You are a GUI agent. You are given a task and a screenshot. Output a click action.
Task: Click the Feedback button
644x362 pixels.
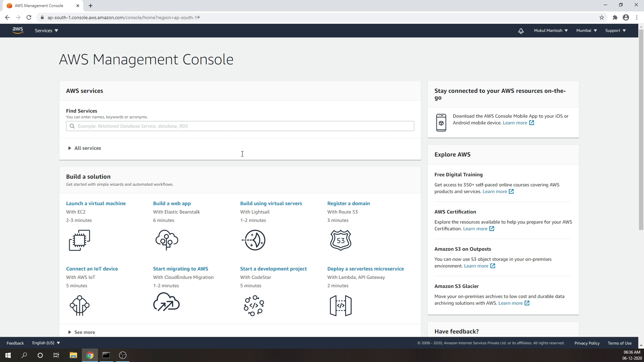click(x=15, y=343)
